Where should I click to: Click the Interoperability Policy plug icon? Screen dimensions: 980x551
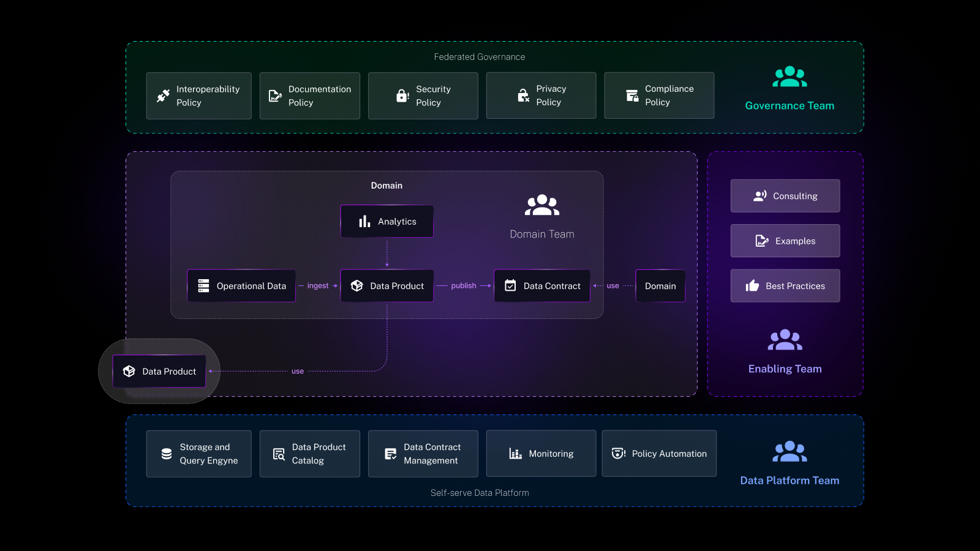pos(163,96)
